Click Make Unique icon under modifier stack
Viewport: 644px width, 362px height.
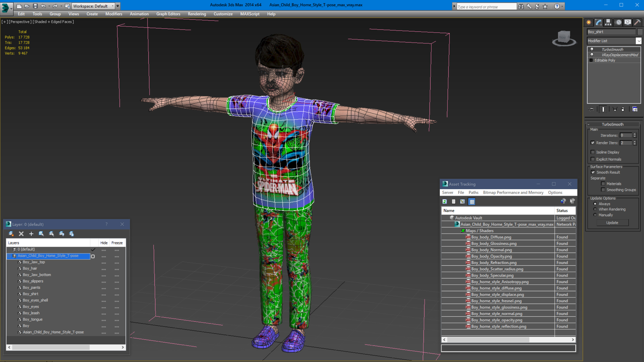click(615, 109)
